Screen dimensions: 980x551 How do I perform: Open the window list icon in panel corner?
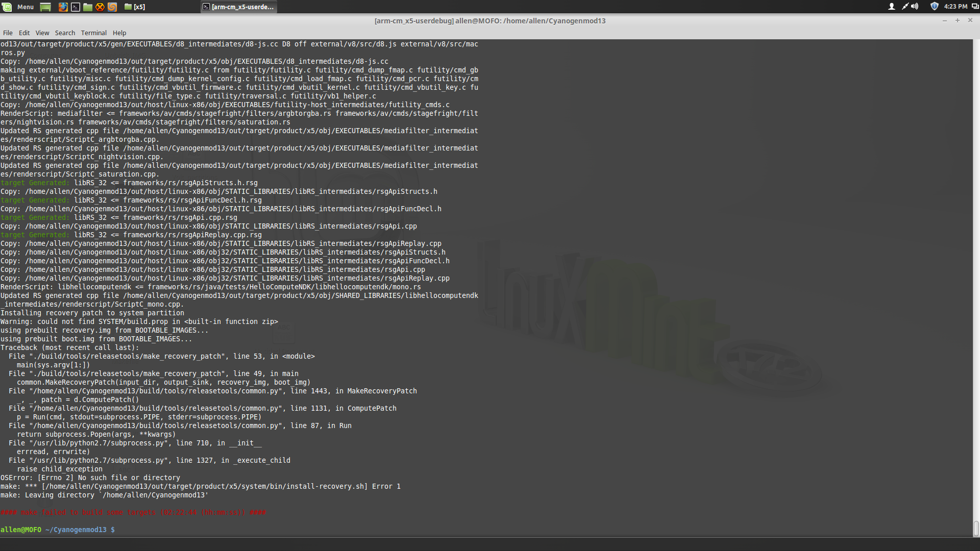[975, 7]
